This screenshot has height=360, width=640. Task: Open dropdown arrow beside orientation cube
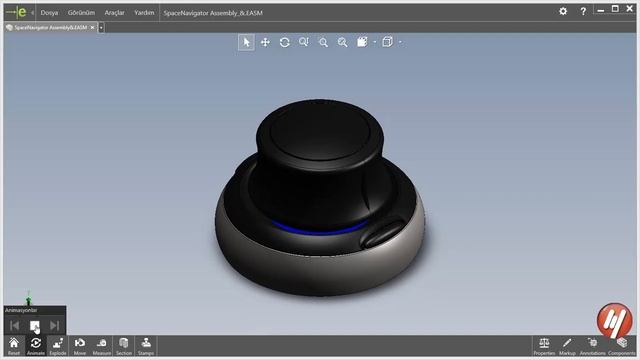coord(400,42)
